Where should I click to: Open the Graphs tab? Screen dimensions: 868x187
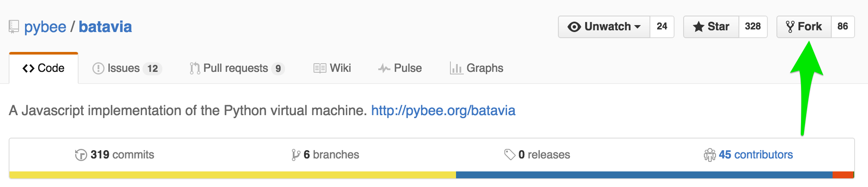tap(476, 68)
